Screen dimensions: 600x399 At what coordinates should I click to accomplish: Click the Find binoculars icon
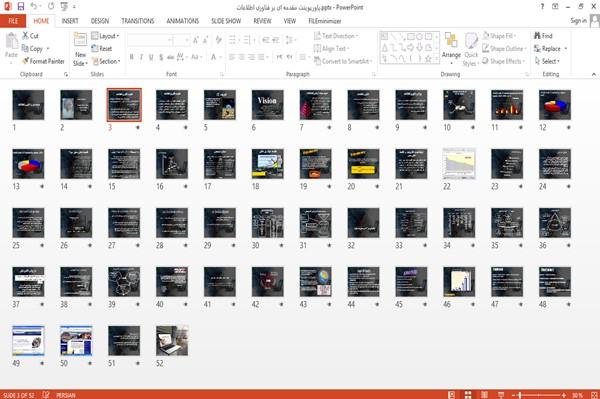point(537,36)
